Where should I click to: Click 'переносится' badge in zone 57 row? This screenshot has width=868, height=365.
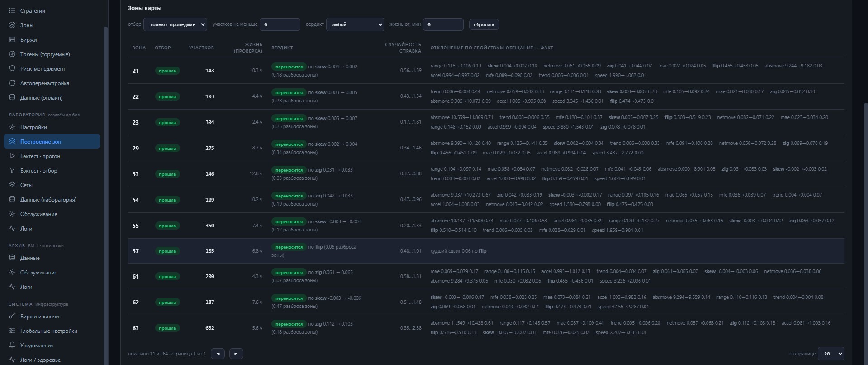tap(289, 247)
